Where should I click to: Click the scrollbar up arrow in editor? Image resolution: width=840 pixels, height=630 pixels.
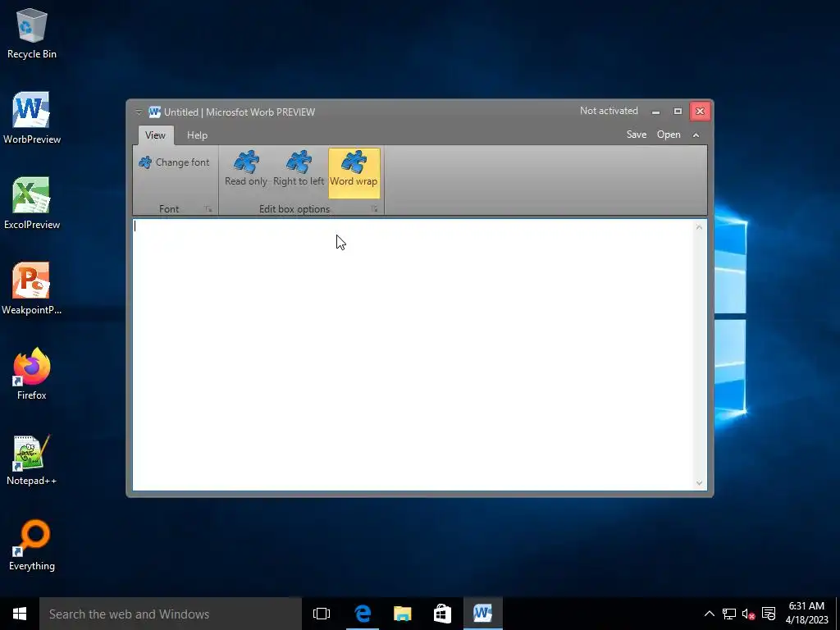(699, 227)
